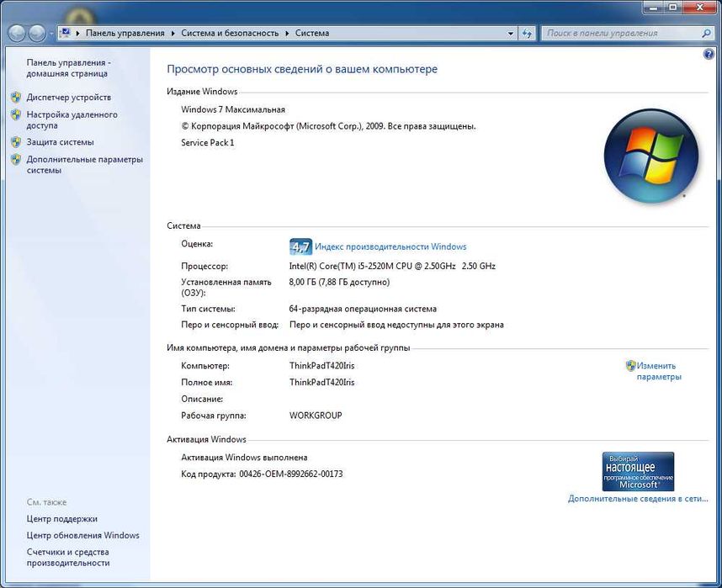
Task: Click shield icon beside Изменить параметры
Action: click(630, 366)
